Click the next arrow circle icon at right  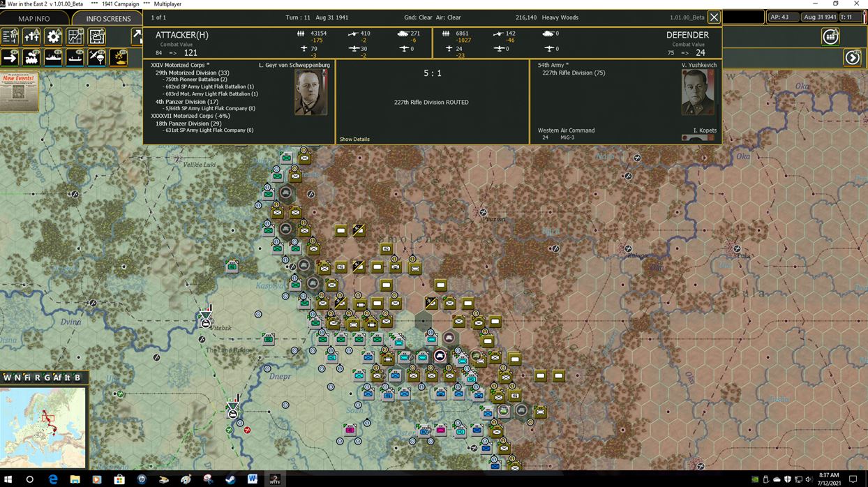tap(852, 58)
